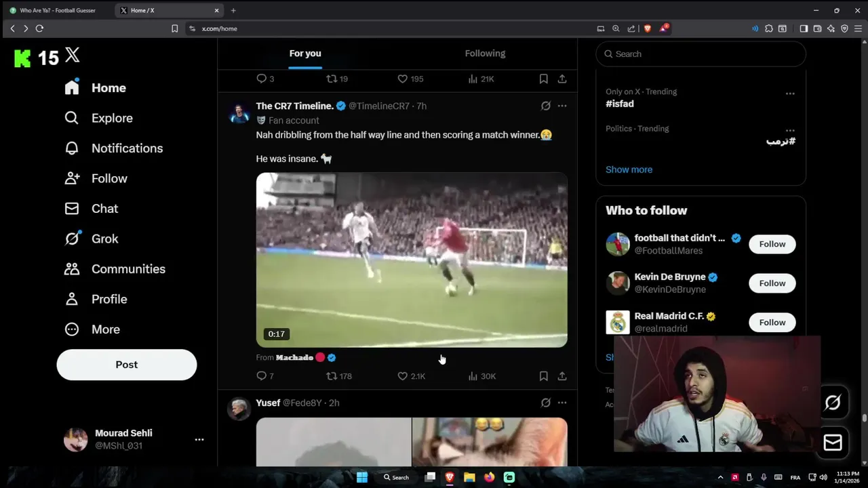Open more options on CR7 Timeline post
Image resolution: width=868 pixels, height=488 pixels.
562,106
